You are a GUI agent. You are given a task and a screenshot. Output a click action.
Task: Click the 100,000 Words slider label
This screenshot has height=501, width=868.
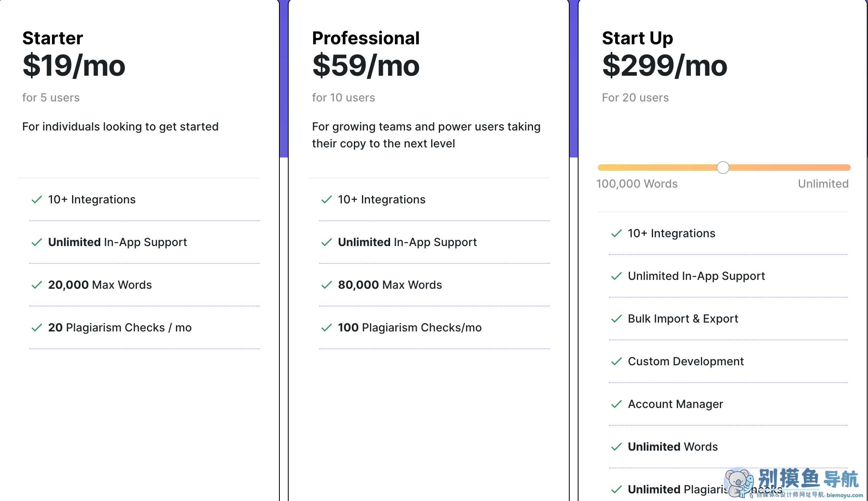pos(637,184)
